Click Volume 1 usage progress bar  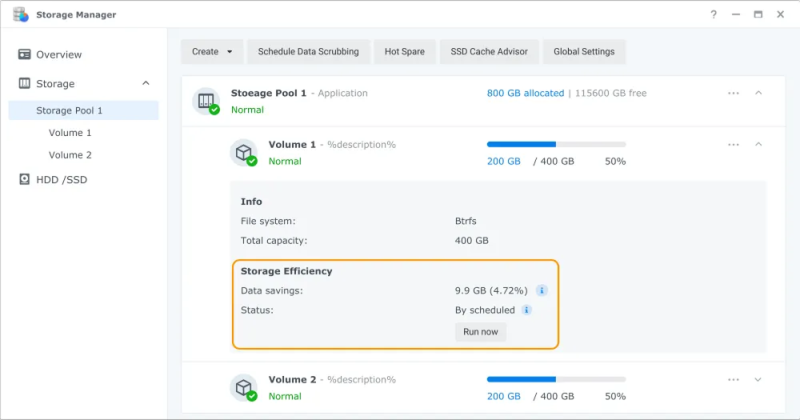click(556, 144)
